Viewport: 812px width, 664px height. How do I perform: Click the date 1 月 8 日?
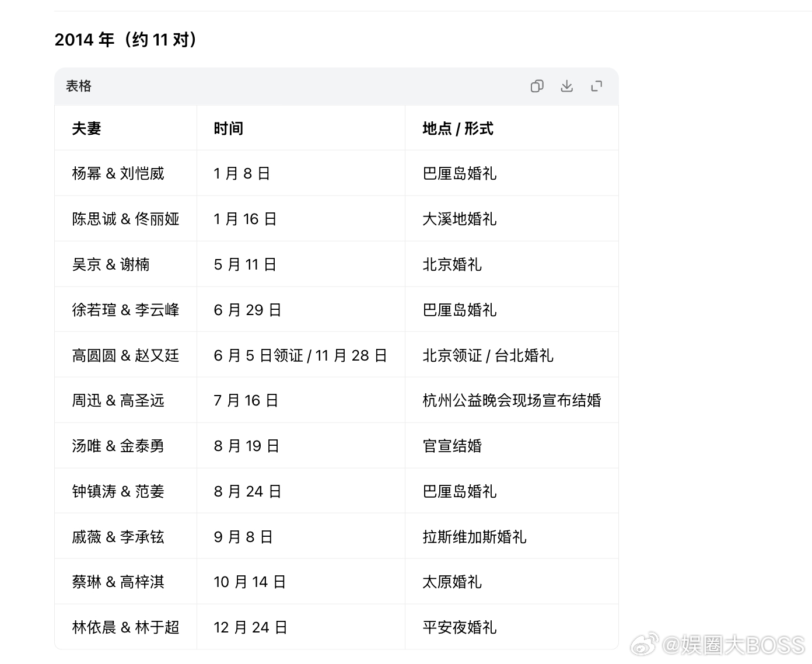242,173
